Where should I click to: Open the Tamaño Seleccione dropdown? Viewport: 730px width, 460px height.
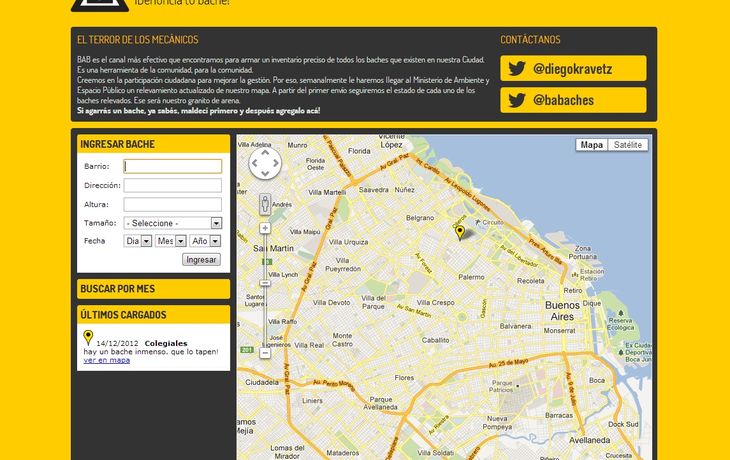pyautogui.click(x=173, y=223)
